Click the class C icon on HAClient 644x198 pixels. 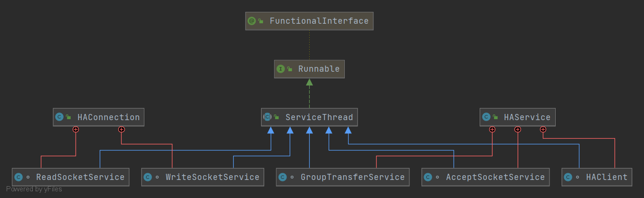point(568,177)
